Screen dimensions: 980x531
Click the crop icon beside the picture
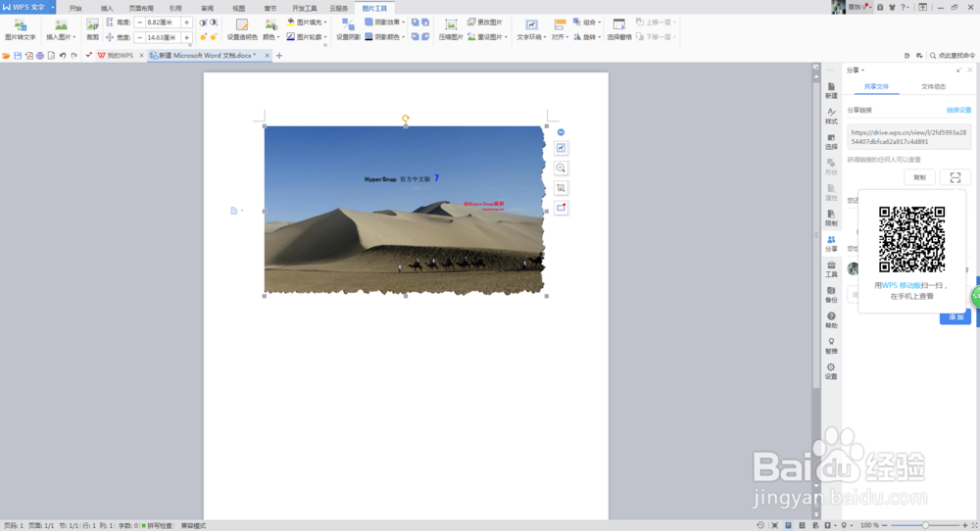click(561, 188)
